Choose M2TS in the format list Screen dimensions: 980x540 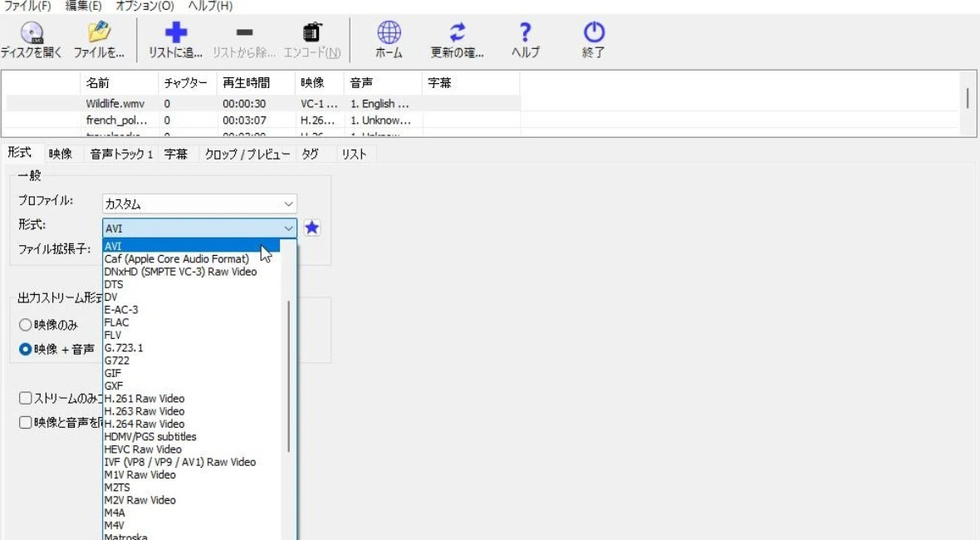click(x=191, y=487)
